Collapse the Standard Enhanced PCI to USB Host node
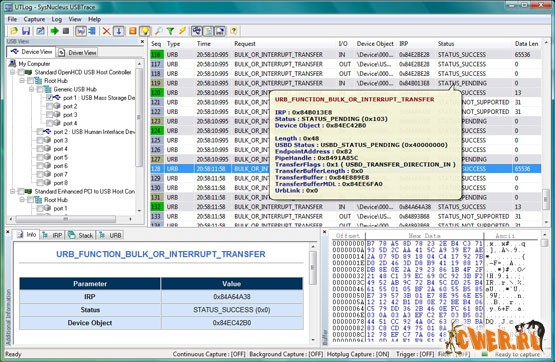Viewport: 555px width, 362px height. 13,191
